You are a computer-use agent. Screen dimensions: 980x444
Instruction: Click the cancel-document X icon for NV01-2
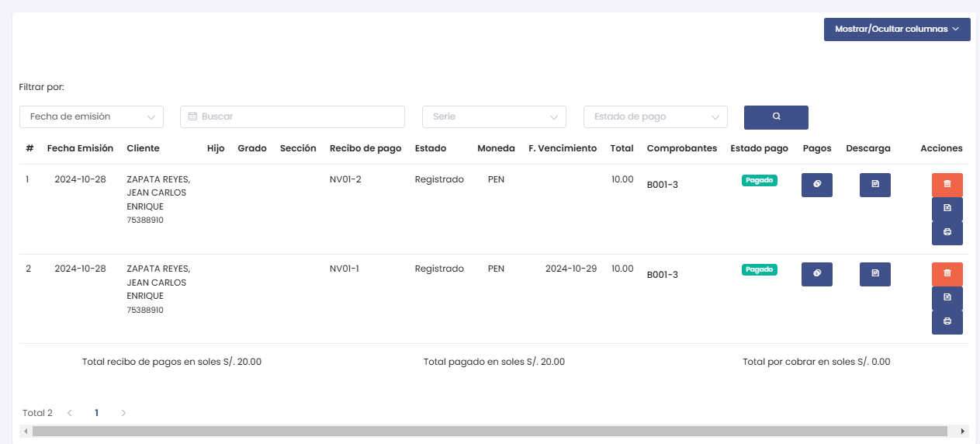[947, 209]
